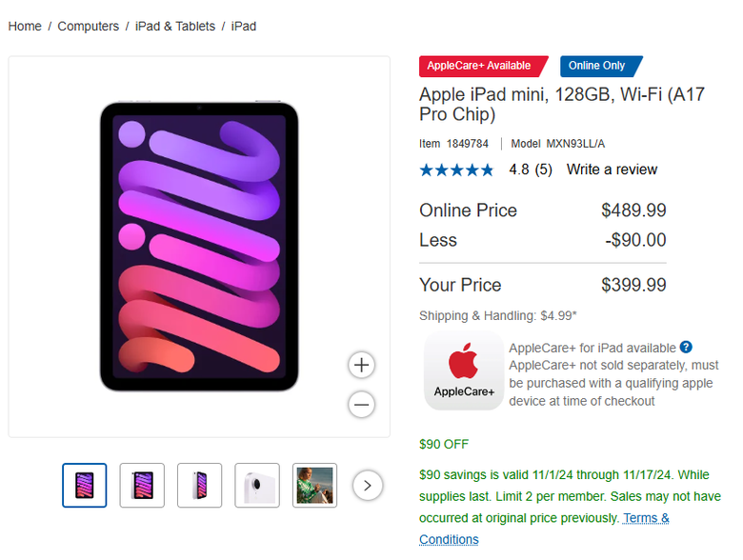Open the AppleCare+ help question mark
This screenshot has height=560, width=743.
click(686, 348)
